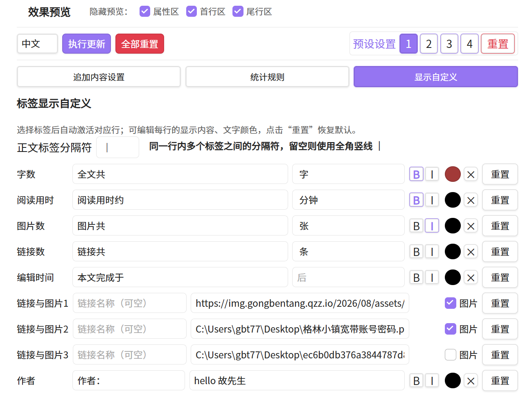Open the 中文 language dropdown
The image size is (532, 403).
click(37, 44)
